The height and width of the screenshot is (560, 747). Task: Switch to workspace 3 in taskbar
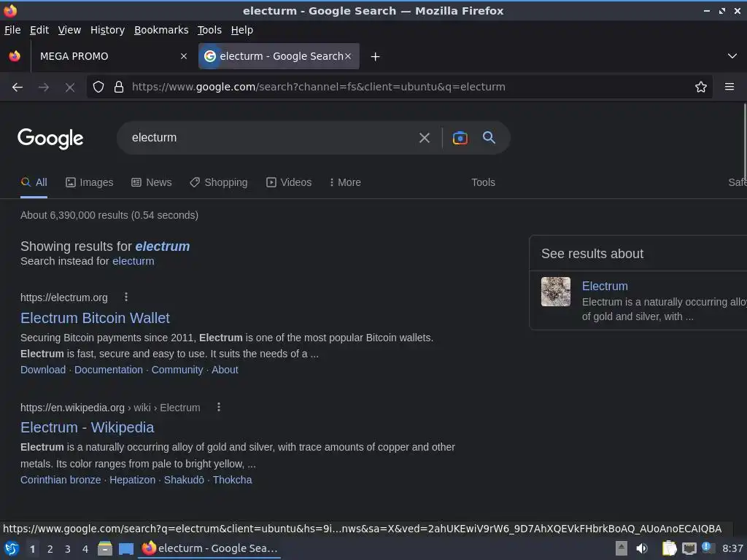click(x=68, y=549)
